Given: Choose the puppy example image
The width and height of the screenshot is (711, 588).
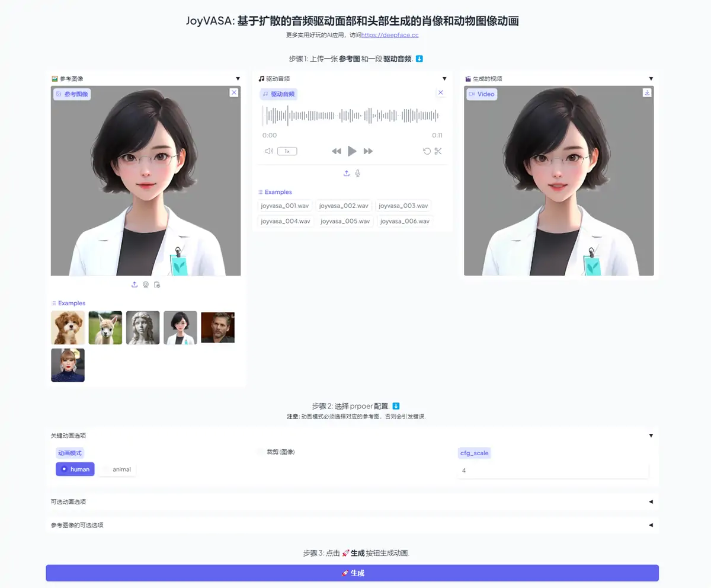Looking at the screenshot, I should point(68,328).
